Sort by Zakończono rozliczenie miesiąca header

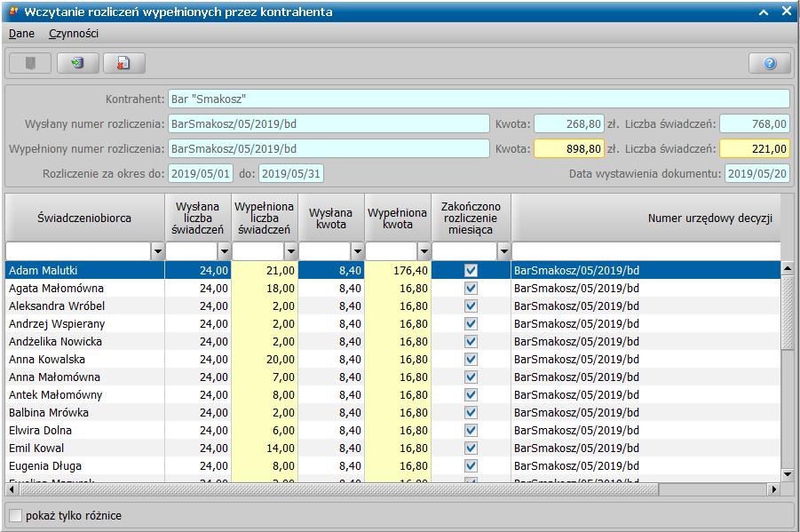[471, 218]
